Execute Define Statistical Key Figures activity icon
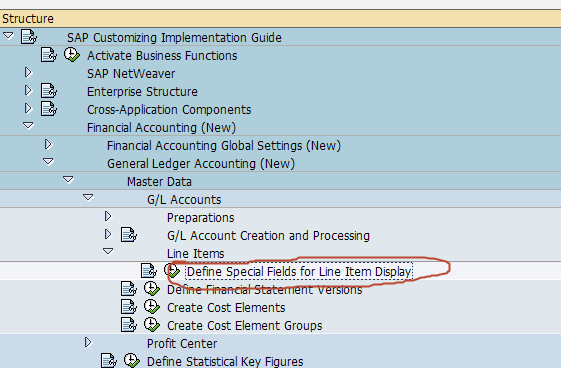The image size is (561, 368). (x=132, y=360)
